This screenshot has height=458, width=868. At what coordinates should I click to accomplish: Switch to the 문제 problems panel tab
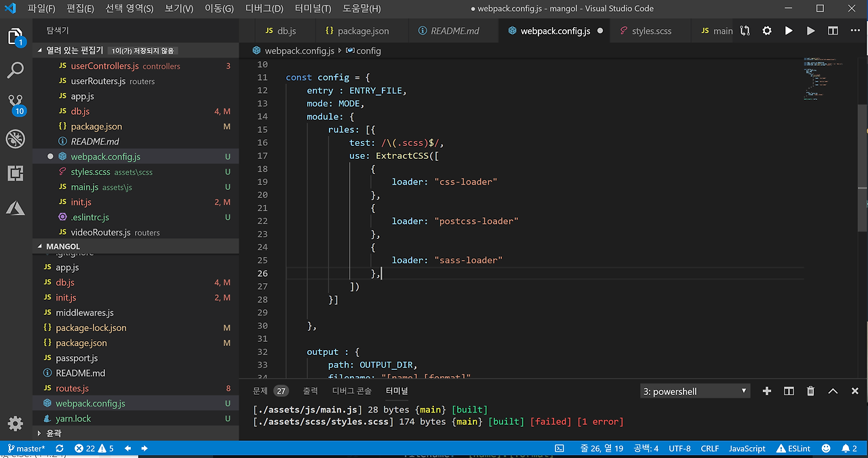(x=260, y=391)
